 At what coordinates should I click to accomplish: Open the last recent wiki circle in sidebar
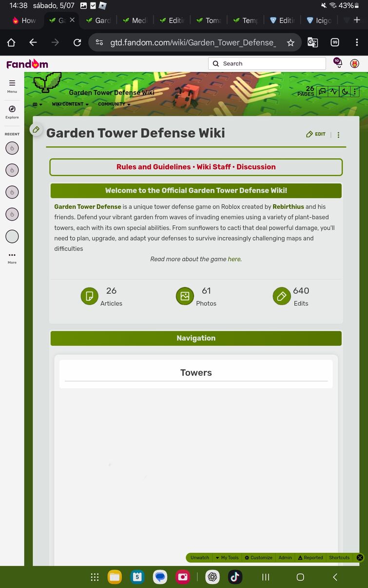pos(12,237)
